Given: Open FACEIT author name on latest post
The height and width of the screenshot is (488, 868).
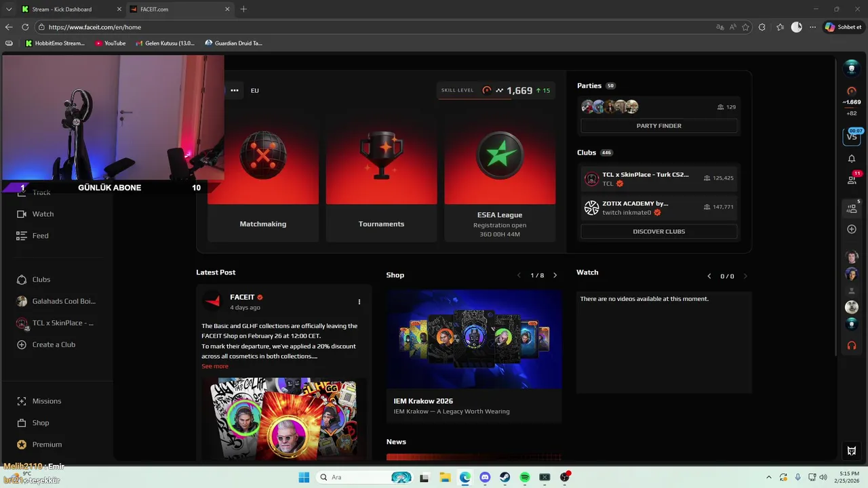Looking at the screenshot, I should coord(242,297).
